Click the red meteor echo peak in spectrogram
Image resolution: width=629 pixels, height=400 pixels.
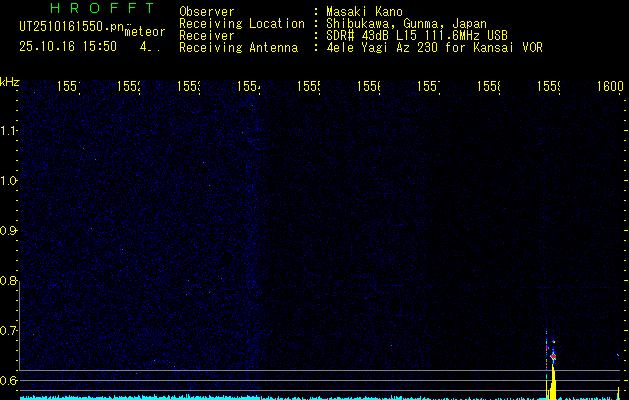pyautogui.click(x=553, y=357)
